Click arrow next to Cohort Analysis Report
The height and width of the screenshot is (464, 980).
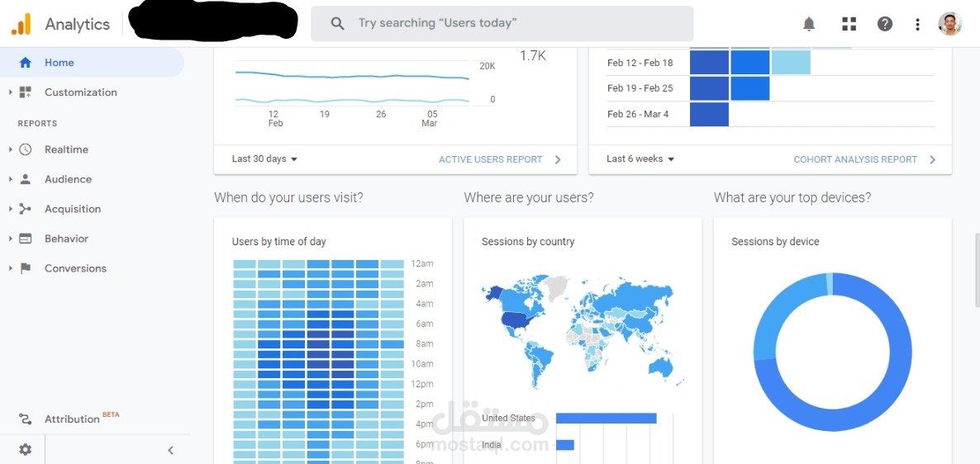(x=933, y=159)
